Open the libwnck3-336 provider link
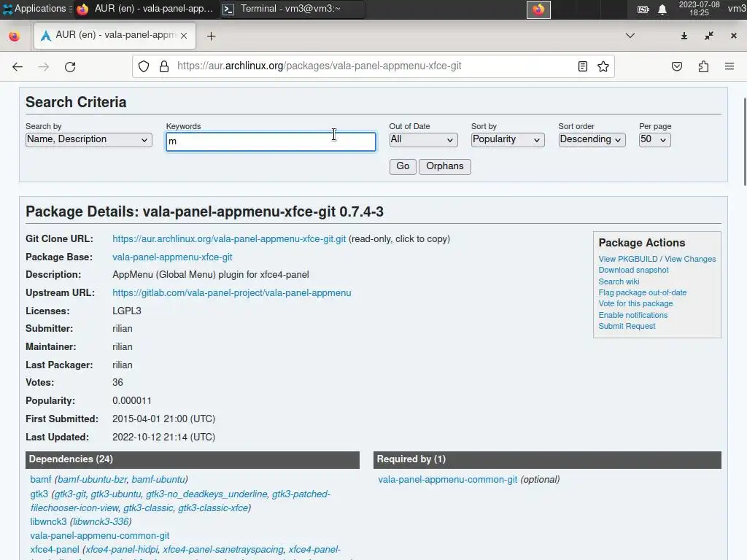Image resolution: width=747 pixels, height=560 pixels. pyautogui.click(x=101, y=522)
